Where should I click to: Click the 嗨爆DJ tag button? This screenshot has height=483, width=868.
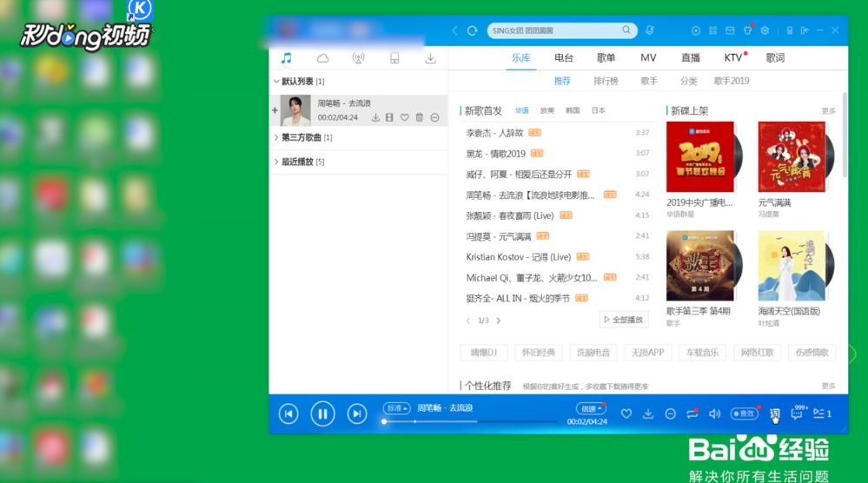click(x=484, y=353)
